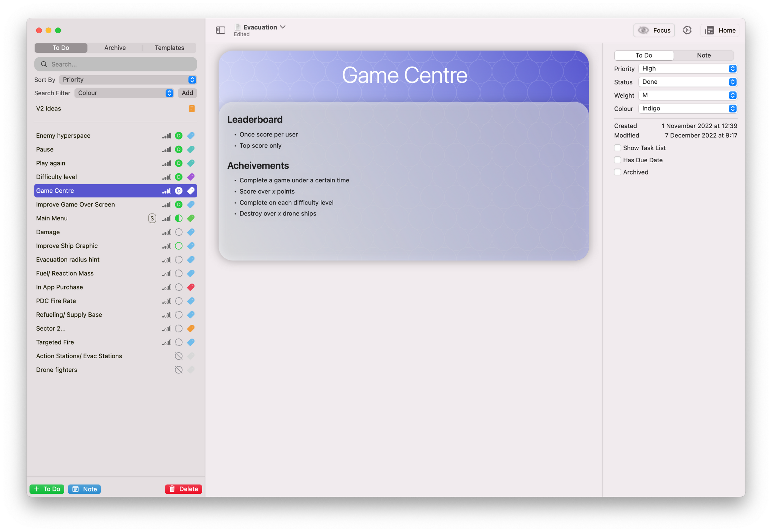Image resolution: width=772 pixels, height=532 pixels.
Task: Open the Status dropdown showing Done
Action: pyautogui.click(x=687, y=82)
